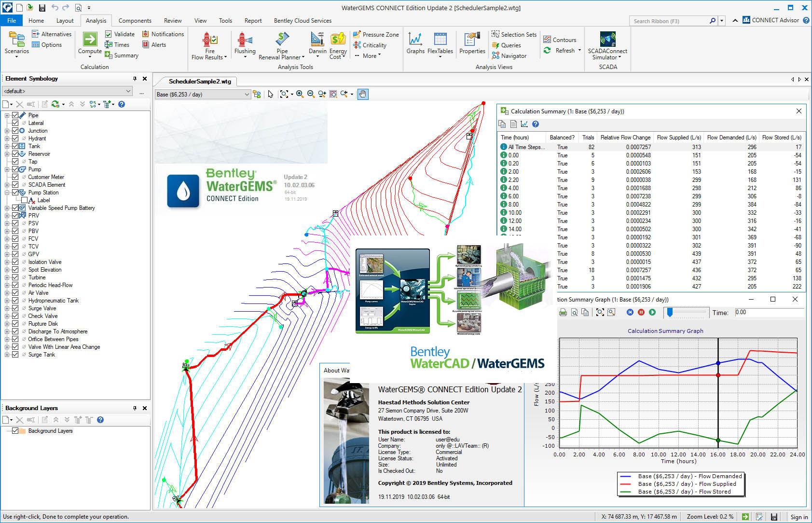812x523 pixels.
Task: Click the Time value field
Action: pyautogui.click(x=769, y=313)
